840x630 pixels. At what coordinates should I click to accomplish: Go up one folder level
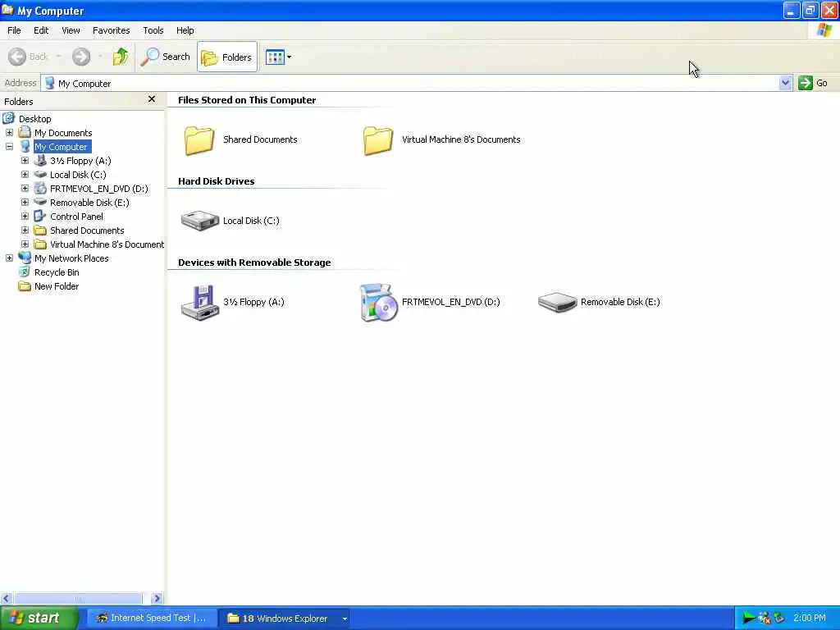[121, 57]
